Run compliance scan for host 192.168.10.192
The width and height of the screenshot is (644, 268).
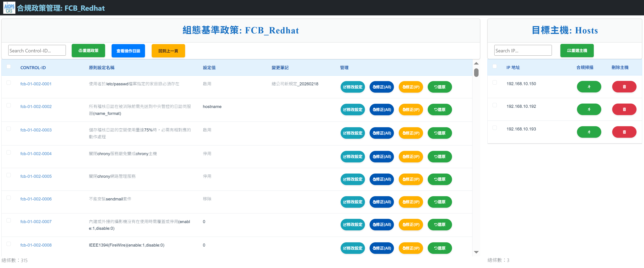pyautogui.click(x=589, y=109)
